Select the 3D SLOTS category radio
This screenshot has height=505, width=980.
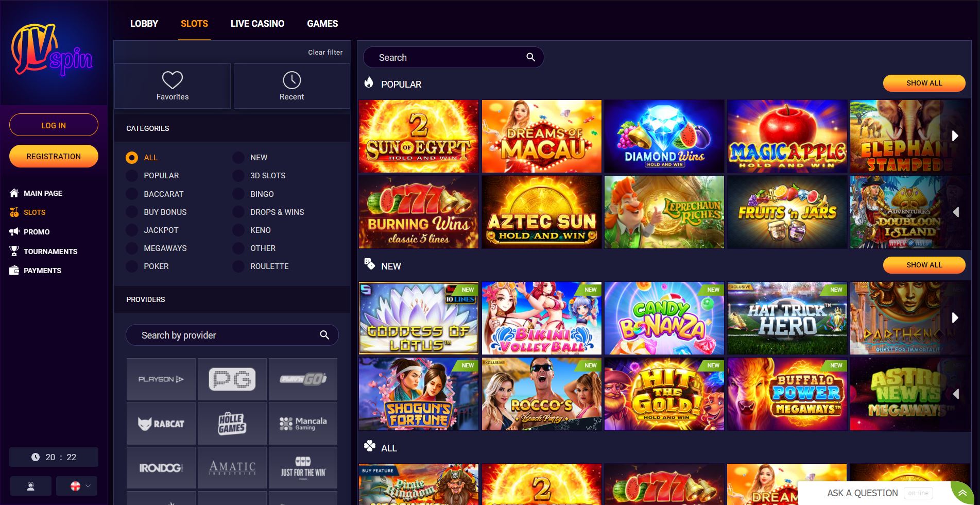coord(238,176)
